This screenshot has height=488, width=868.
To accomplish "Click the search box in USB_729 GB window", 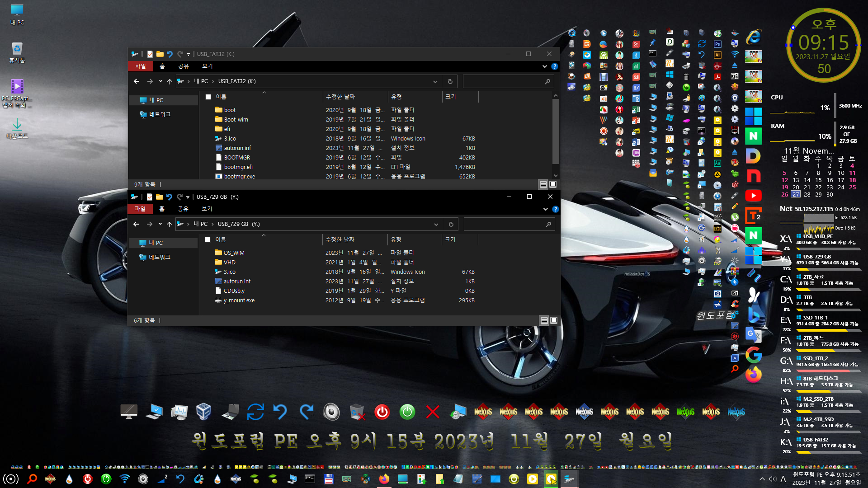I will pyautogui.click(x=509, y=225).
